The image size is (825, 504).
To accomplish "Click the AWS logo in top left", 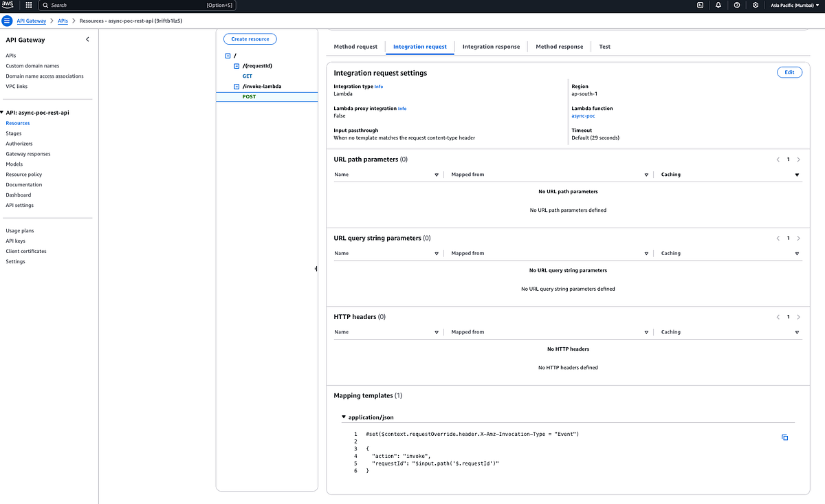I will pyautogui.click(x=8, y=5).
